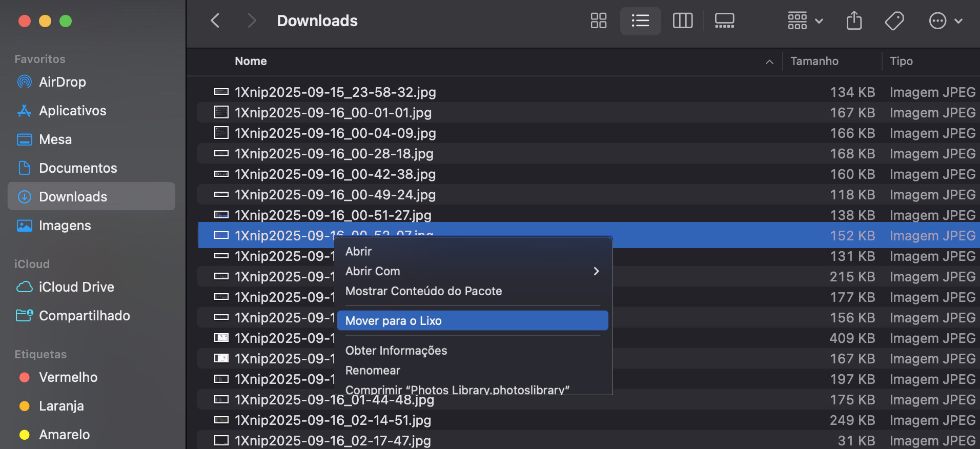Click the thumbnail of 1Xnip2025-09-16_02-17-47.jpg

(x=221, y=440)
